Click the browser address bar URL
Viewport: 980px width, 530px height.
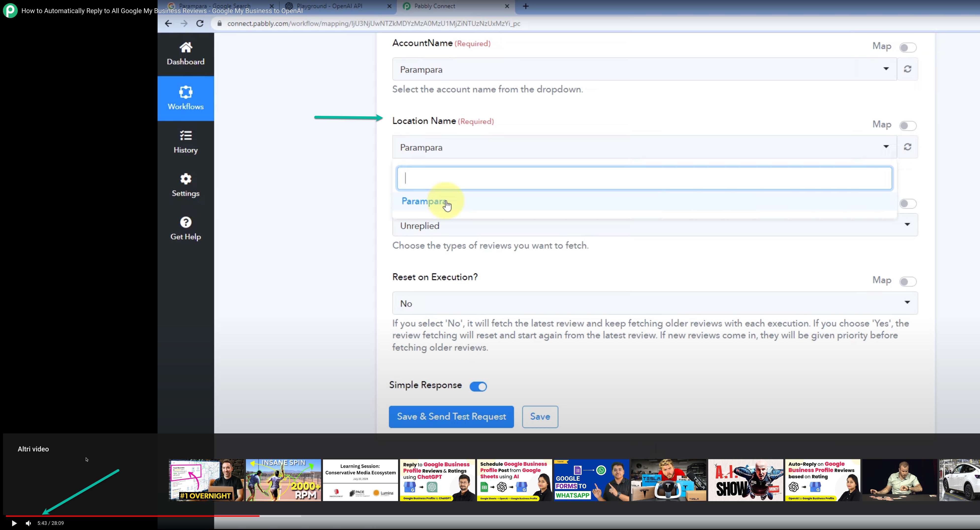pyautogui.click(x=374, y=24)
